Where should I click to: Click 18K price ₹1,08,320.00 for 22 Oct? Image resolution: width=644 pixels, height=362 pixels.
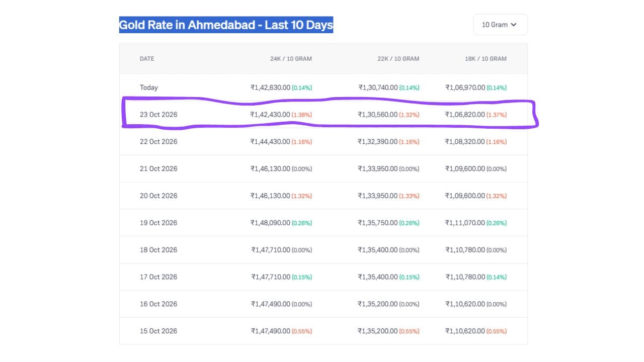(x=465, y=142)
